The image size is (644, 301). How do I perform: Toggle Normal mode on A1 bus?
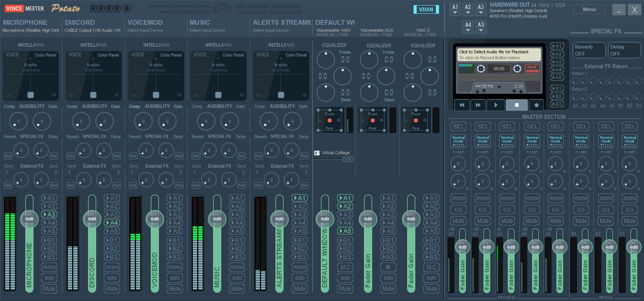458,141
